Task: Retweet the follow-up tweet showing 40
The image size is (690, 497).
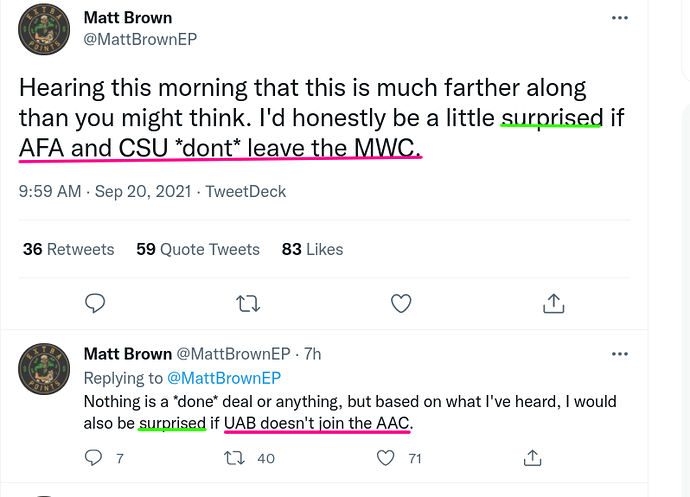Action: 235,458
